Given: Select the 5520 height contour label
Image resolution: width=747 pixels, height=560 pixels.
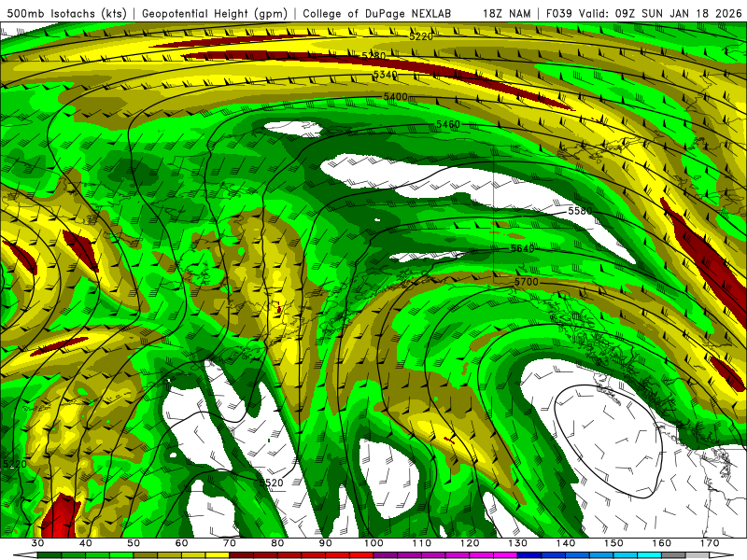Looking at the screenshot, I should tap(271, 483).
